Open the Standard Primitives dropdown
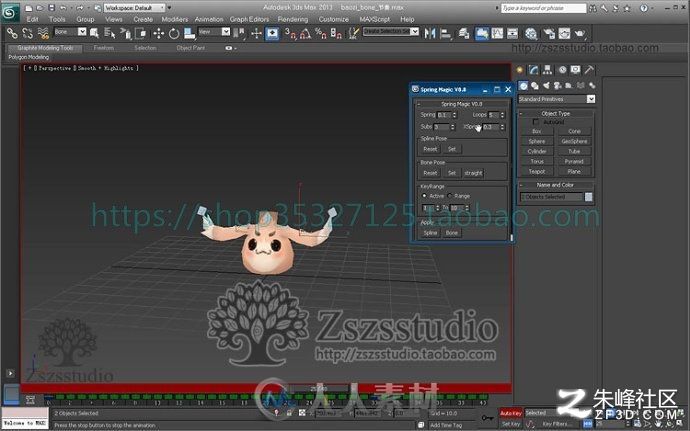 (557, 99)
